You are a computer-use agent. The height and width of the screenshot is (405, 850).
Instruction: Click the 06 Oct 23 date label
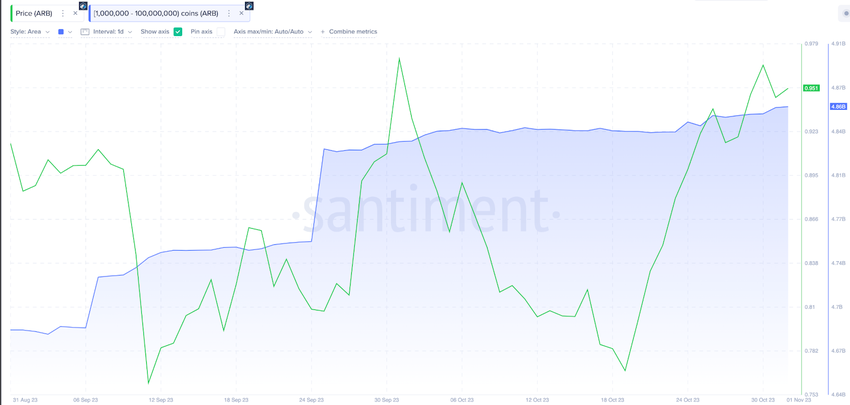pyautogui.click(x=462, y=400)
